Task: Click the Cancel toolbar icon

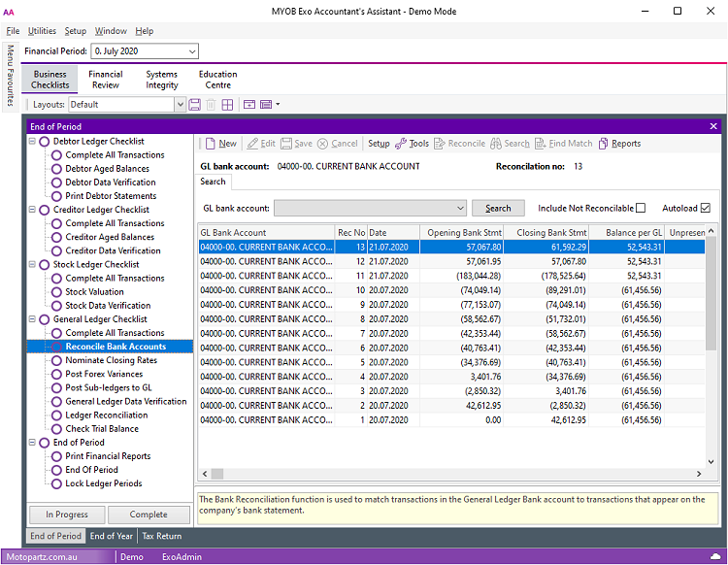Action: pos(337,144)
